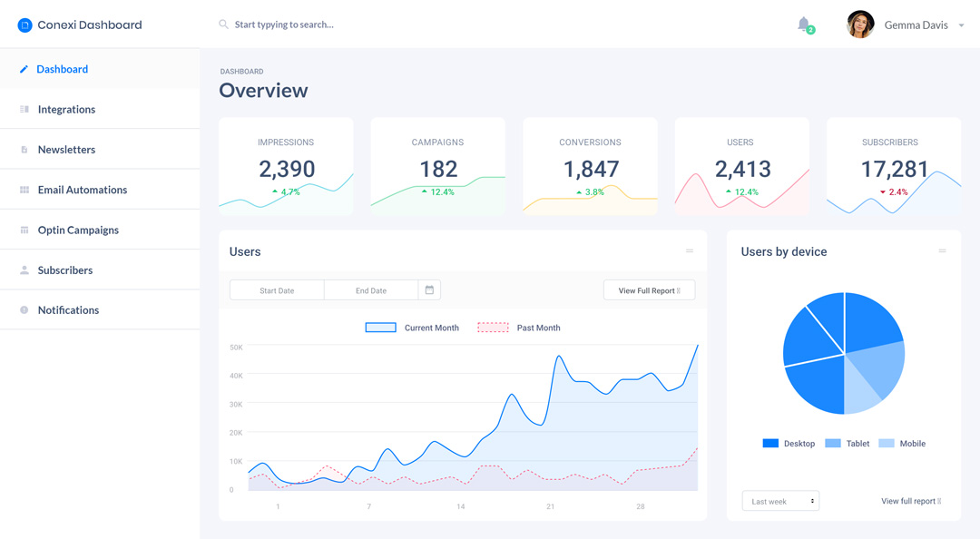
Task: Open the Users panel options menu
Action: (690, 251)
